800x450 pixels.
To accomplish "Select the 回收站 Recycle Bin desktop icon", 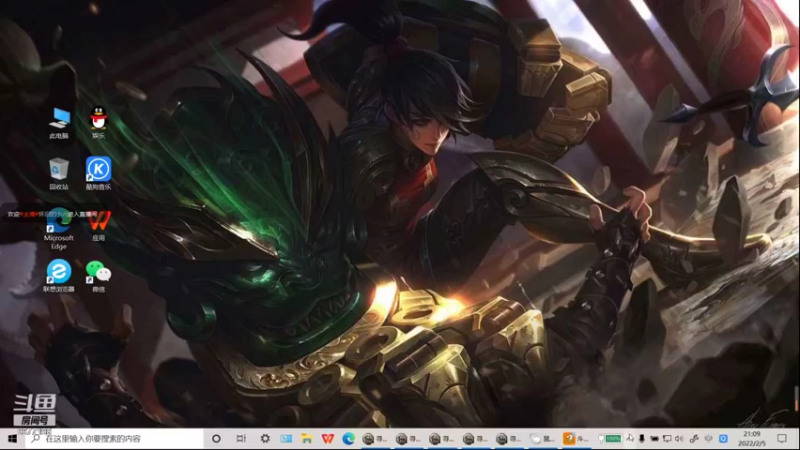I will coord(59,174).
